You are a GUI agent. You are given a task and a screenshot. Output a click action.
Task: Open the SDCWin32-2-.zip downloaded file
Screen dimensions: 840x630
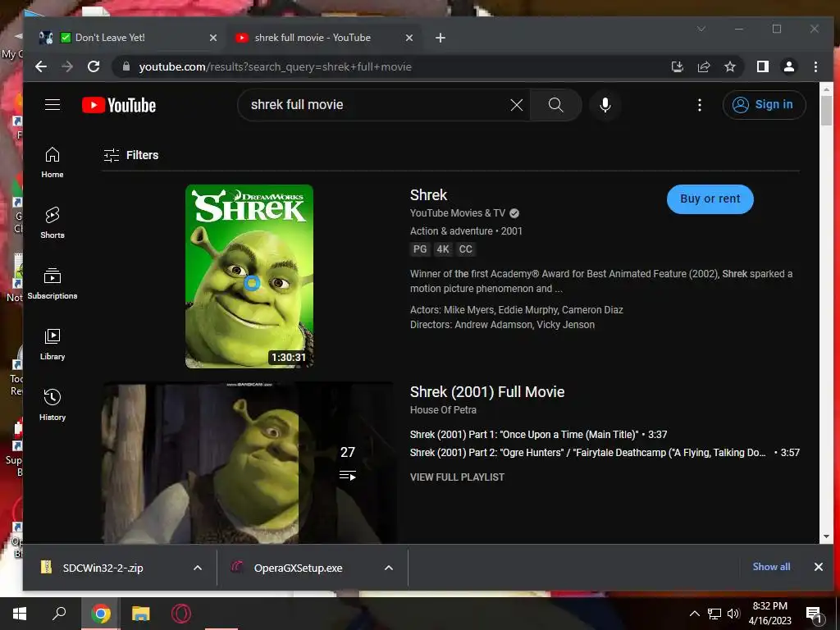click(x=103, y=568)
